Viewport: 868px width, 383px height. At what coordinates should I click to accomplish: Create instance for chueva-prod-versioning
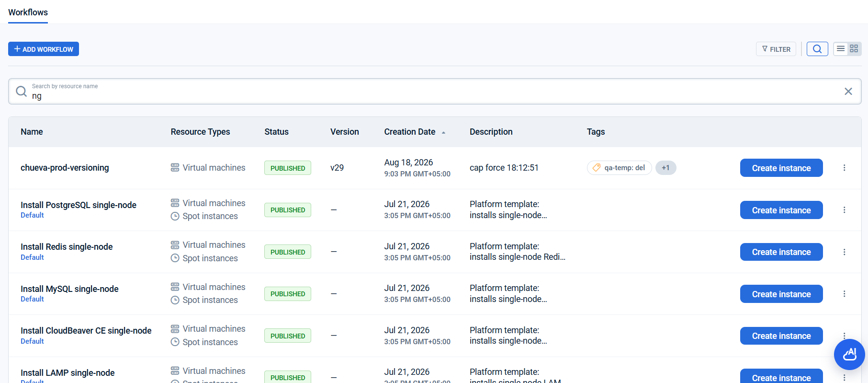coord(781,168)
